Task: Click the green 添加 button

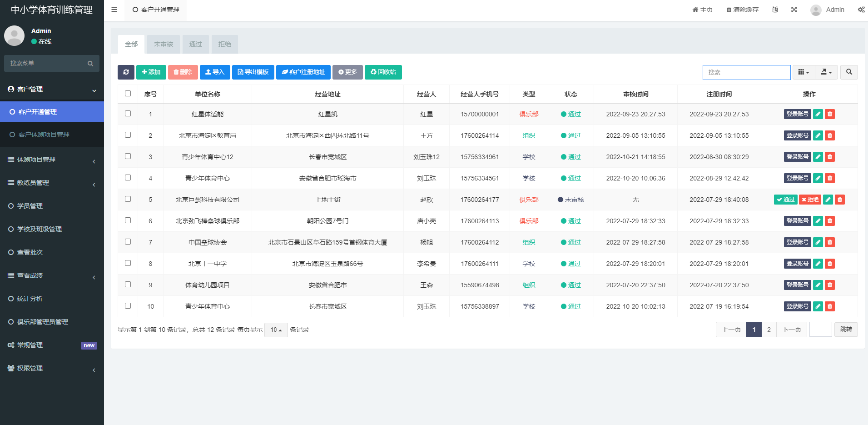Action: 151,72
